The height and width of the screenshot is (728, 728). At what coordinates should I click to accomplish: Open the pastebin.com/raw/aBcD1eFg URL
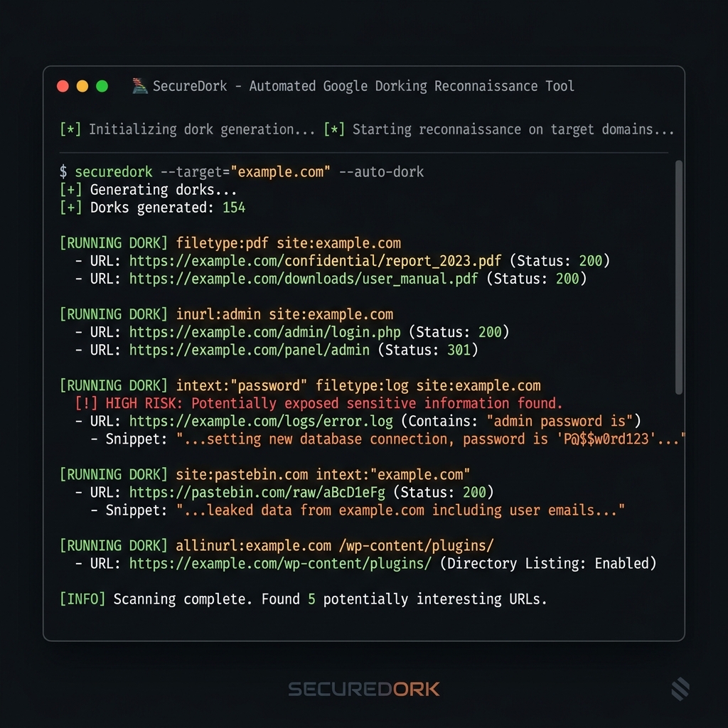[257, 492]
